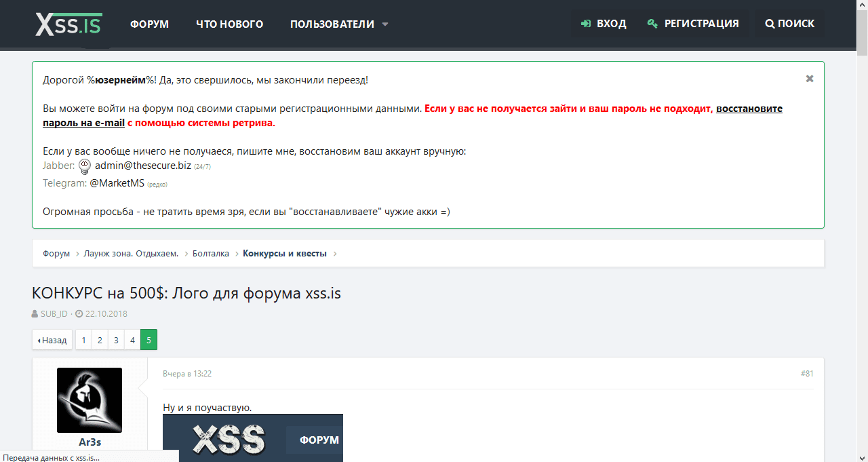
Task: Open the ЧТО НОВОГО section
Action: (229, 24)
